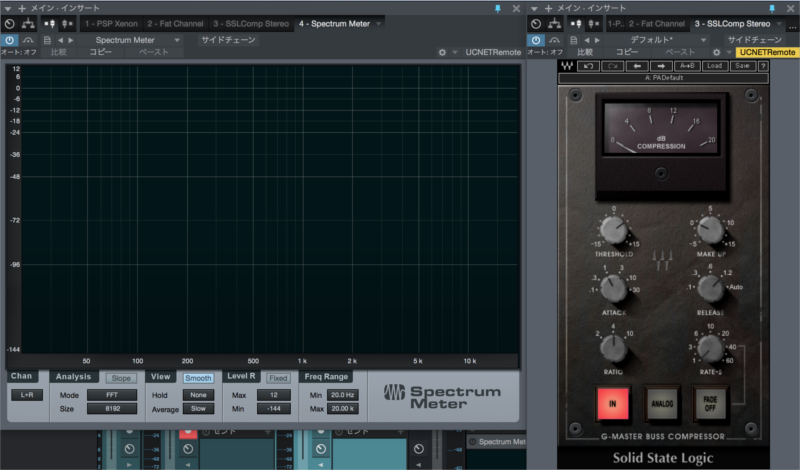The width and height of the screenshot is (800, 470).
Task: Click the THRESHOLD knob
Action: coord(613,230)
